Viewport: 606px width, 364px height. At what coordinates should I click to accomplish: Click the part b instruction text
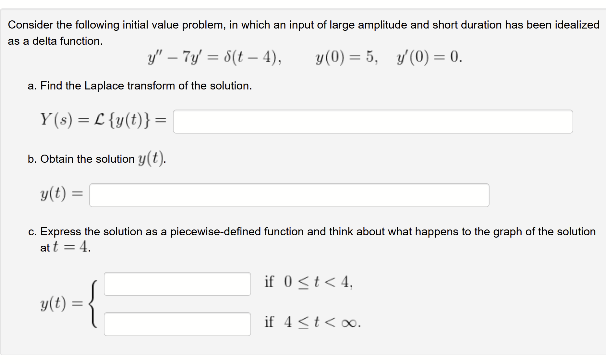coord(96,159)
